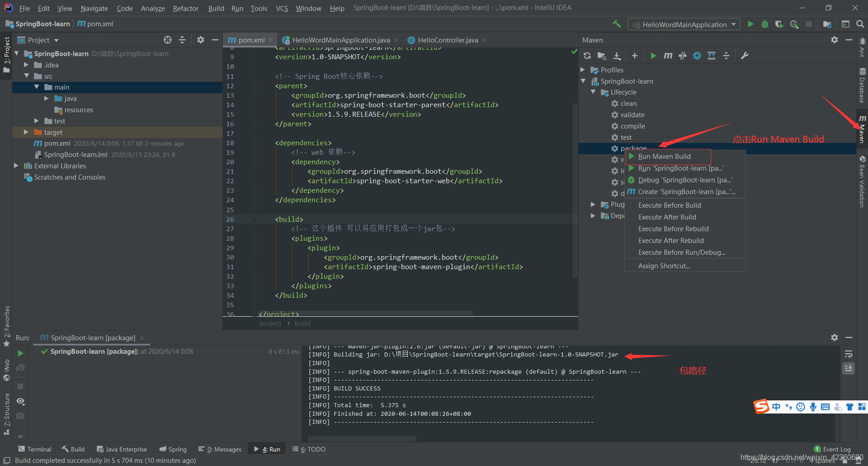Show Maven dependencies diagram icon
The height and width of the screenshot is (466, 868).
coord(712,56)
